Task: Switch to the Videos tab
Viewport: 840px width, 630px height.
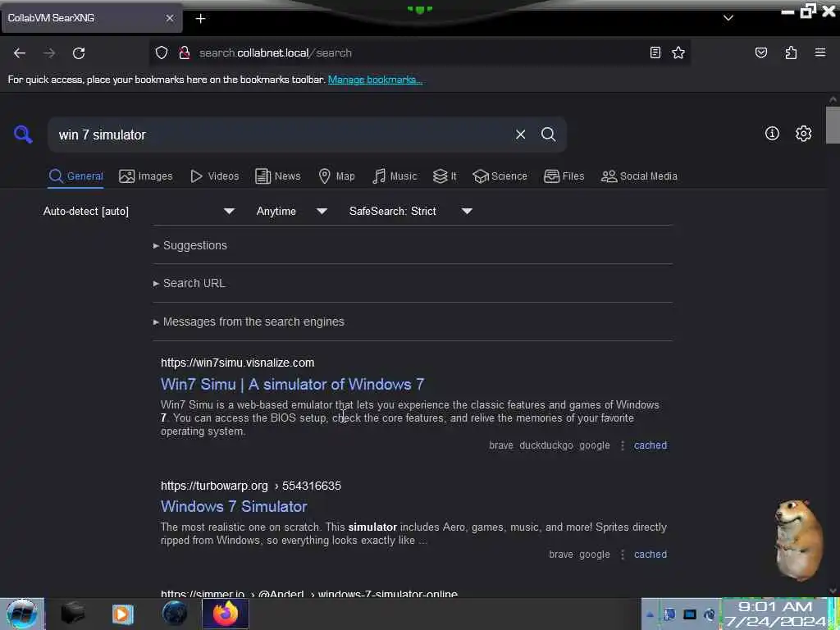Action: click(214, 176)
